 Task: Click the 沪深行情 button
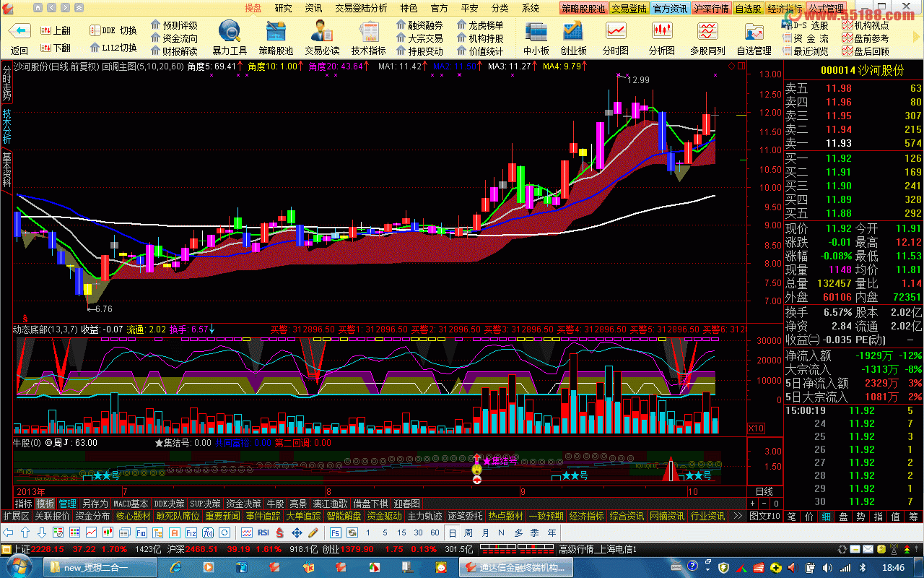[x=712, y=9]
